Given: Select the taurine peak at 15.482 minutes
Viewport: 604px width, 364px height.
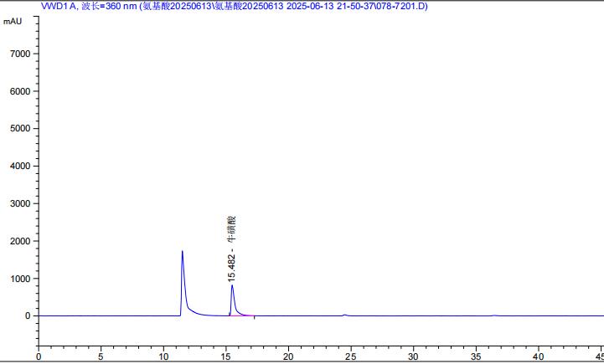Looking at the screenshot, I should (x=232, y=287).
